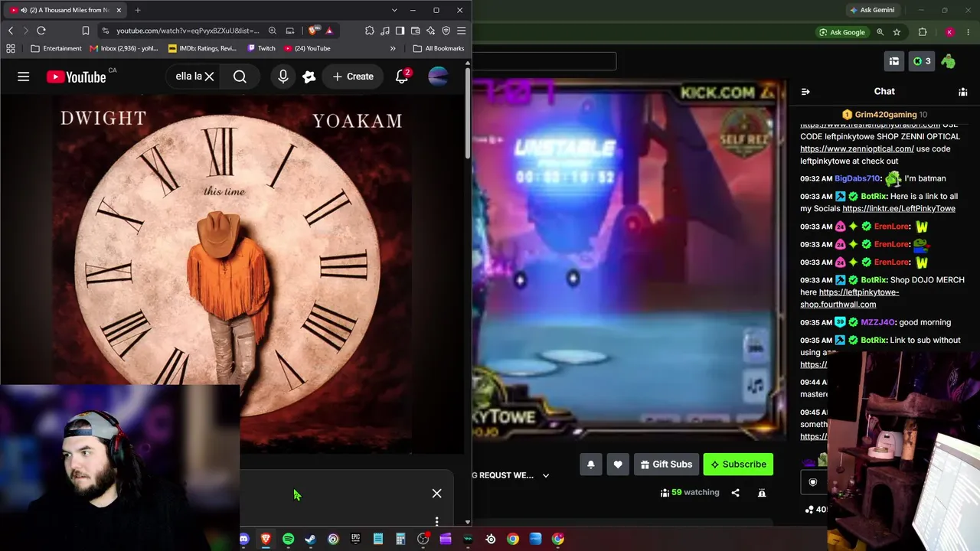
Task: Open the Twitch bookmark
Action: (x=261, y=48)
